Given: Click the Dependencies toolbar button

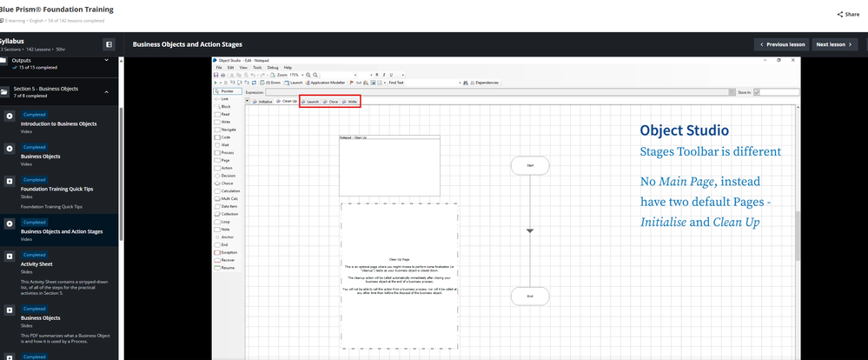Looking at the screenshot, I should tap(485, 83).
